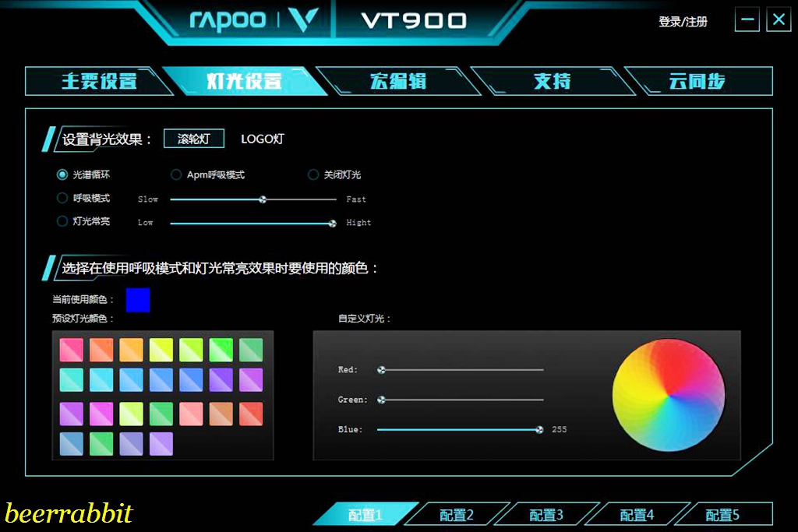Turn lights off via 关闭灯光 option
798x532 pixels.
[x=312, y=174]
